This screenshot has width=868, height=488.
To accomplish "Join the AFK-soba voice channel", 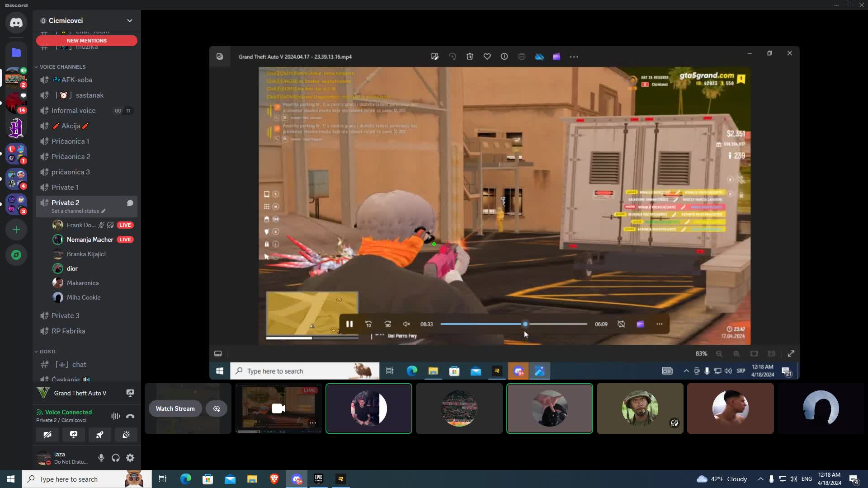I will [86, 80].
